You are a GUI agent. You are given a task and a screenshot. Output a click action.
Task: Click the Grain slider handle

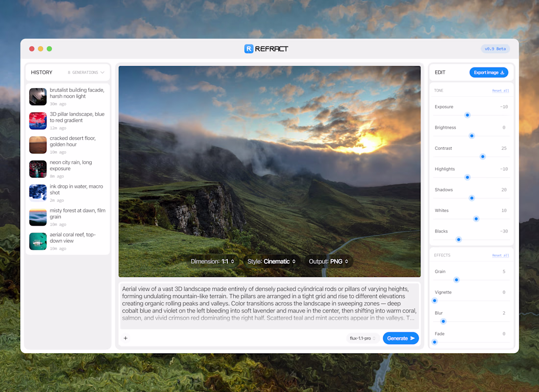457,280
